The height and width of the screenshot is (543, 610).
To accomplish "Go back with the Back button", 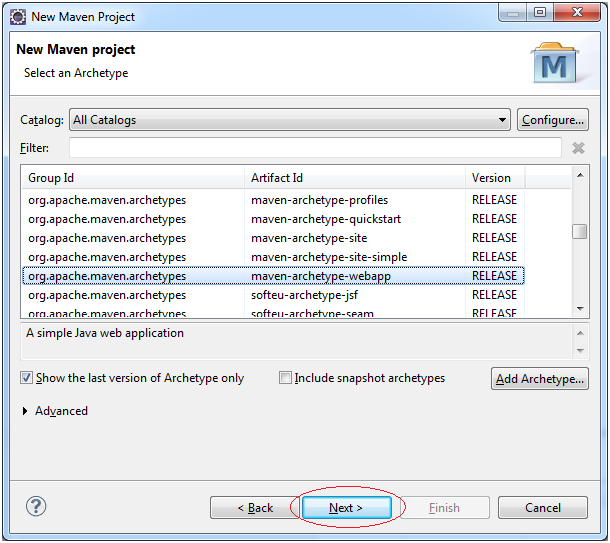I will click(255, 507).
